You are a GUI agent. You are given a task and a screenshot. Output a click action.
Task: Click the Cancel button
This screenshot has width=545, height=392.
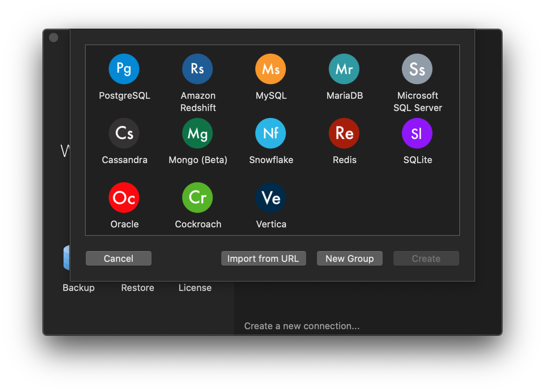(119, 258)
